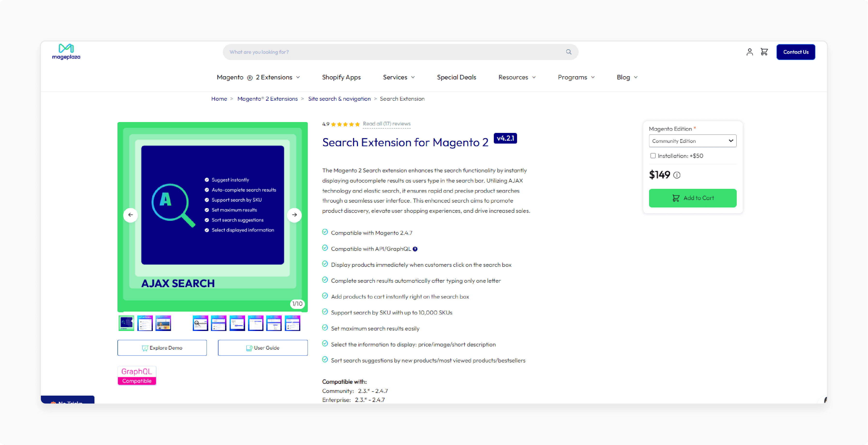Click the v4.2.1 version badge

505,138
